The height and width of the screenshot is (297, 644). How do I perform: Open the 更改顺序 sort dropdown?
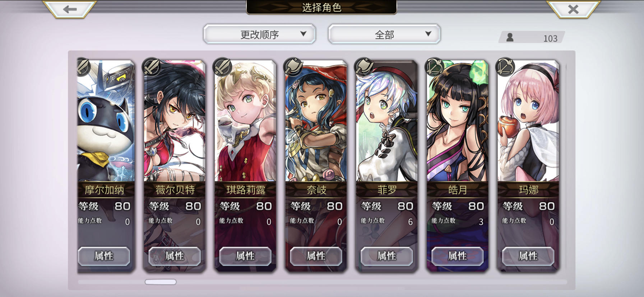259,34
